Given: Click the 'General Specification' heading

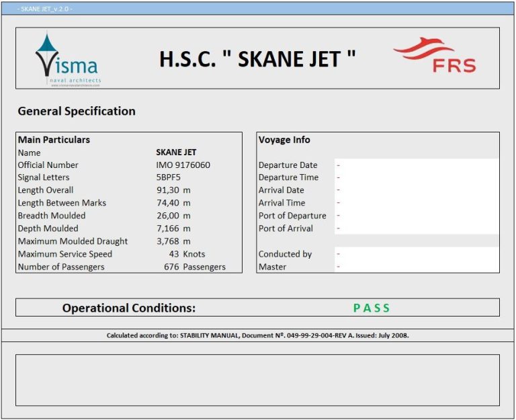Looking at the screenshot, I should (77, 112).
